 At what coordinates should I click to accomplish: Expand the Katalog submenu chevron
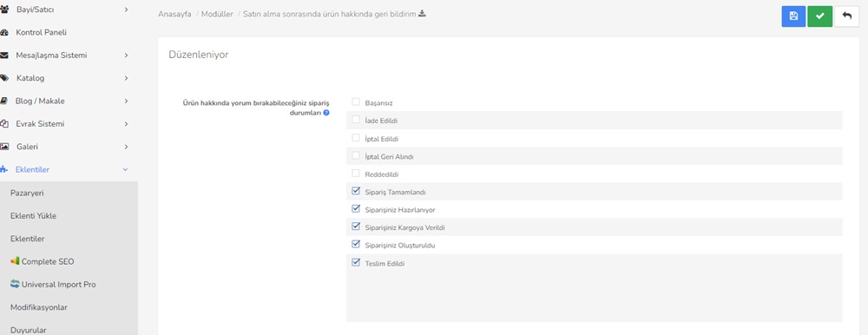[126, 78]
